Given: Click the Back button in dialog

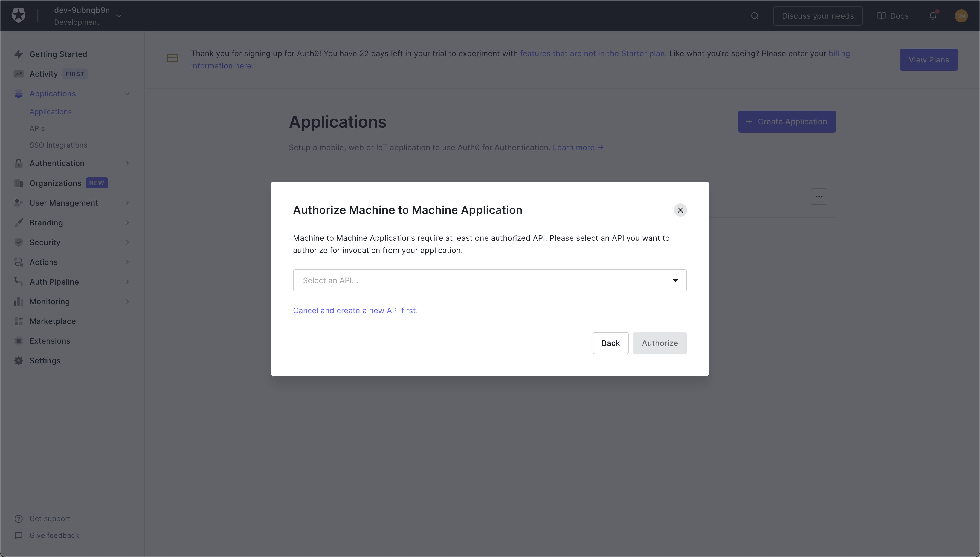Looking at the screenshot, I should coord(610,343).
